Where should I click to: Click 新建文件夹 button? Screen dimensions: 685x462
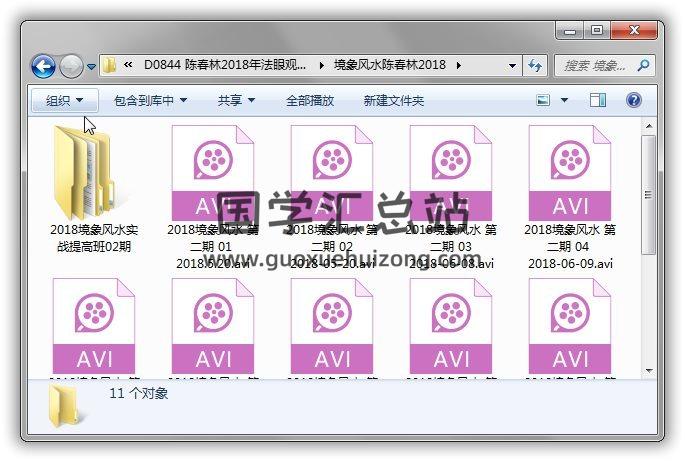click(x=394, y=100)
